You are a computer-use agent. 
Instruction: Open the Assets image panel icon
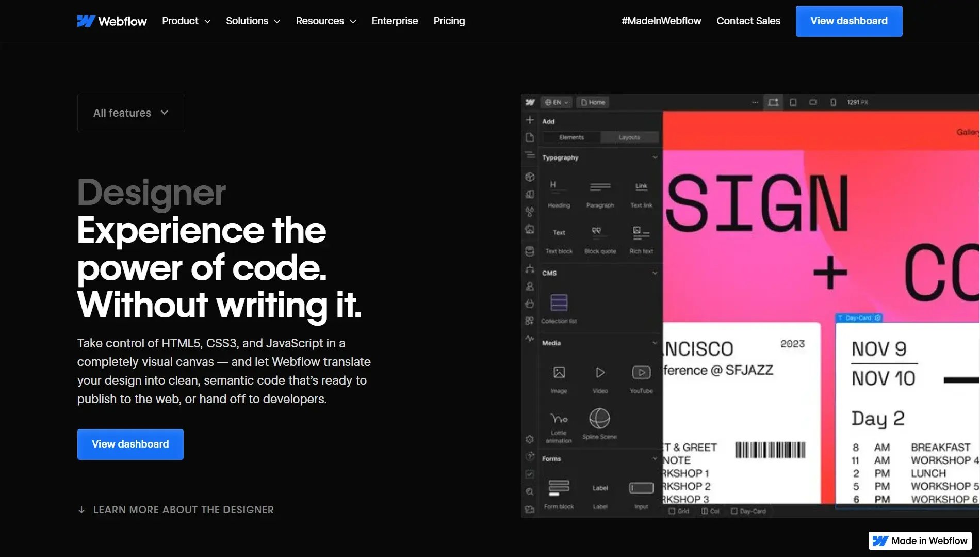coord(530,229)
